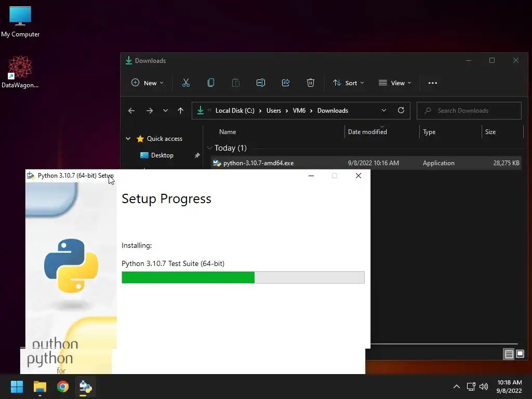532x399 pixels.
Task: Click the Python setup progress bar
Action: click(x=243, y=277)
